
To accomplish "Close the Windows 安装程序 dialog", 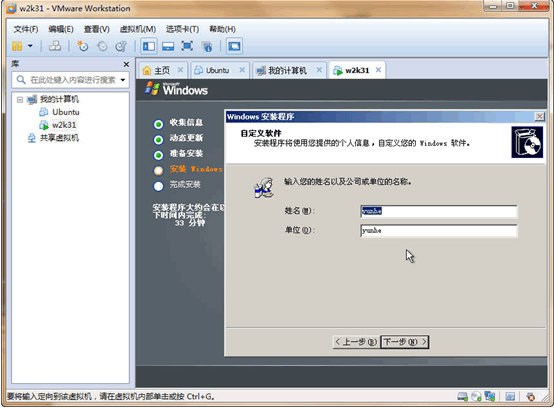I will click(540, 117).
